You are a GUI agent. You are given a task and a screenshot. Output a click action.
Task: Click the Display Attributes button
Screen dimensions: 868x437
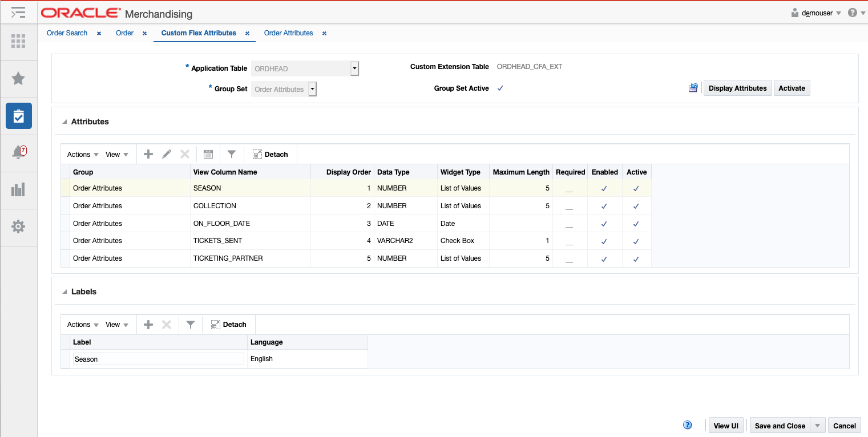(x=737, y=88)
